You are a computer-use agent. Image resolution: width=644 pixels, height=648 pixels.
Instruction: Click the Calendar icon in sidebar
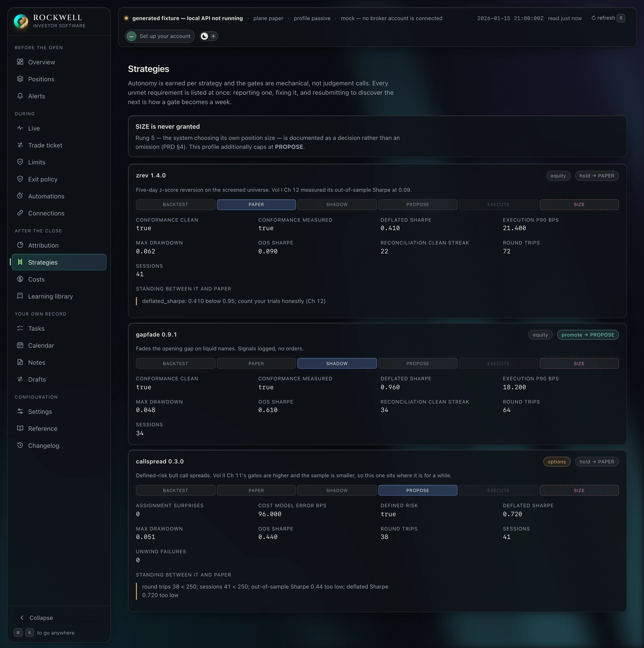pos(20,345)
